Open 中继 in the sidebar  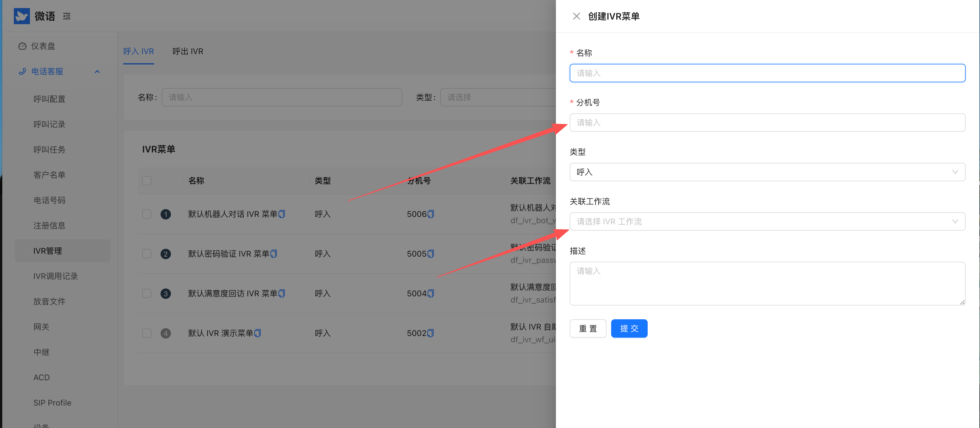41,352
